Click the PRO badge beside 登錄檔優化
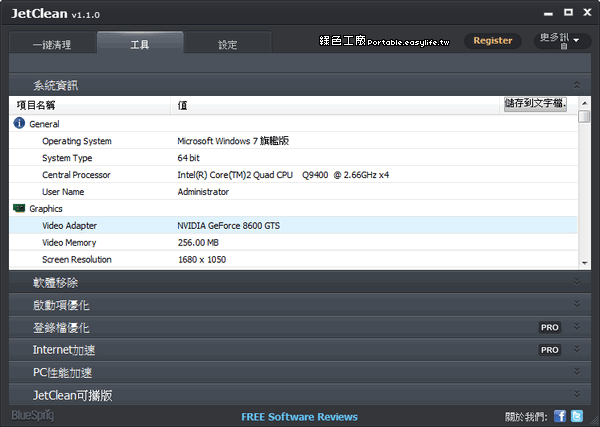600x427 pixels. (x=549, y=327)
